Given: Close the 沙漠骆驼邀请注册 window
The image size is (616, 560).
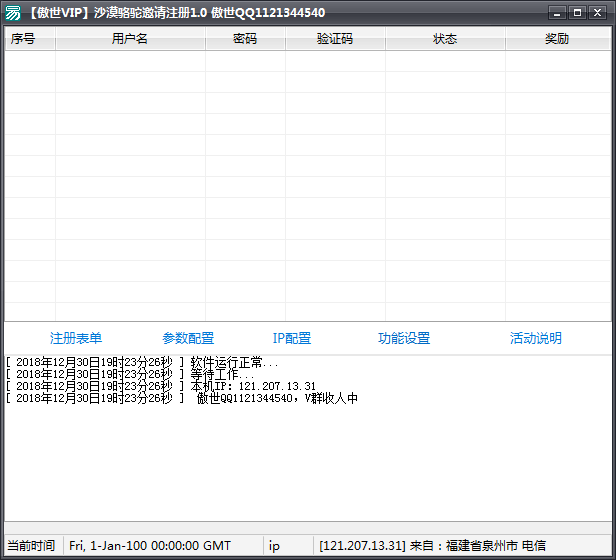Looking at the screenshot, I should 598,13.
